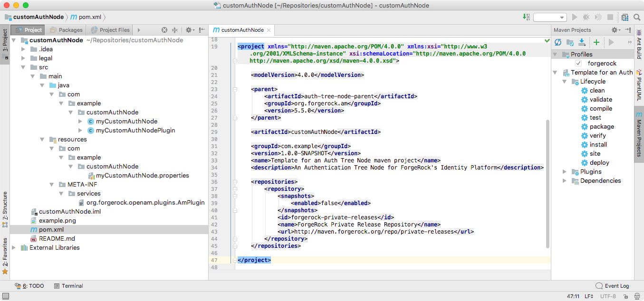Fold the parent tag in editor
The width and height of the screenshot is (644, 301).
tap(234, 89)
